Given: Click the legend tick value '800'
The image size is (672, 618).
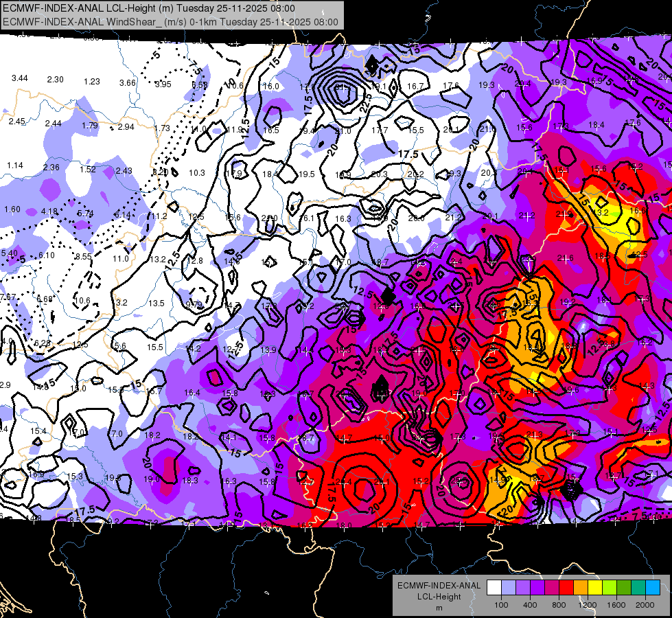Looking at the screenshot, I should tap(559, 605).
